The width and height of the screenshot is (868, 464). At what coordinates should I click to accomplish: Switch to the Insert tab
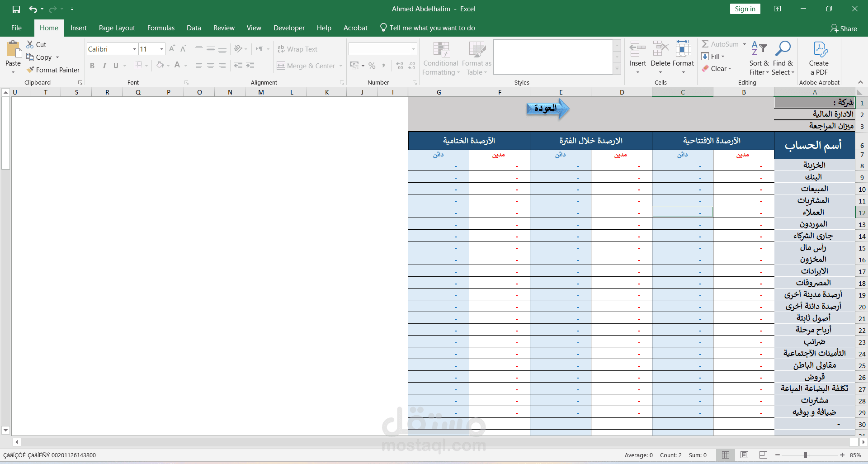pos(79,28)
